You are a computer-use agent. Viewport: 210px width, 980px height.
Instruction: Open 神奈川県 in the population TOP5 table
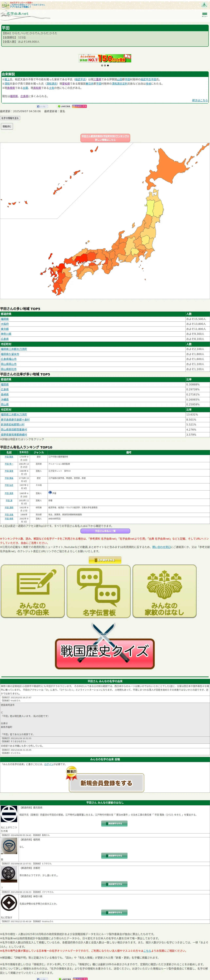click(6, 334)
